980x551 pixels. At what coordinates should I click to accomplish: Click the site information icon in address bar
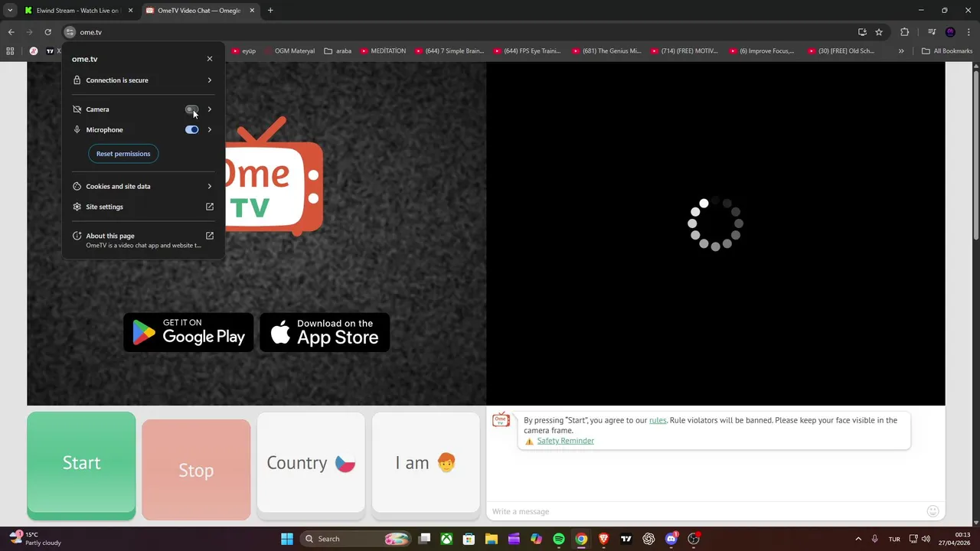pyautogui.click(x=70, y=32)
